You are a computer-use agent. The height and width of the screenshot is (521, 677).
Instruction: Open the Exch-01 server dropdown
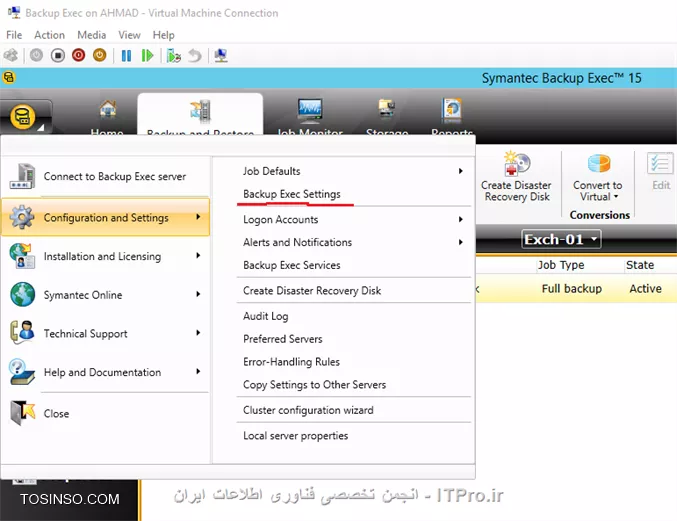click(561, 239)
